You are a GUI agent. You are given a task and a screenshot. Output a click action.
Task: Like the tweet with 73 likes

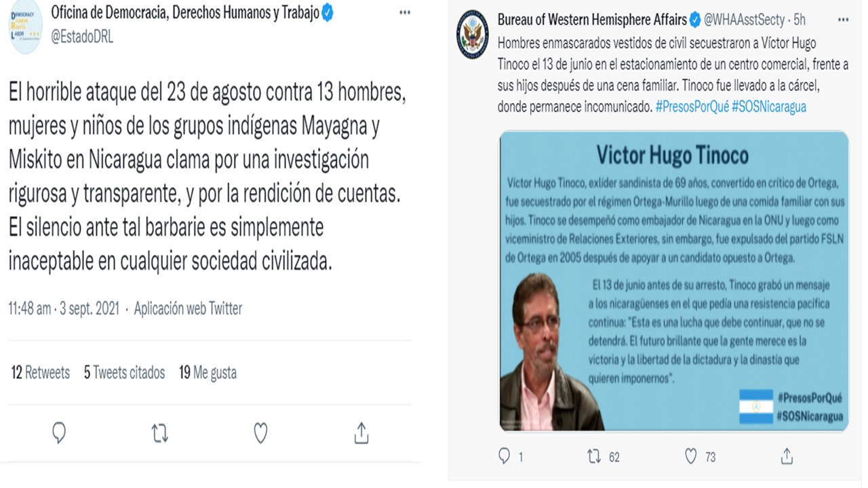click(691, 457)
